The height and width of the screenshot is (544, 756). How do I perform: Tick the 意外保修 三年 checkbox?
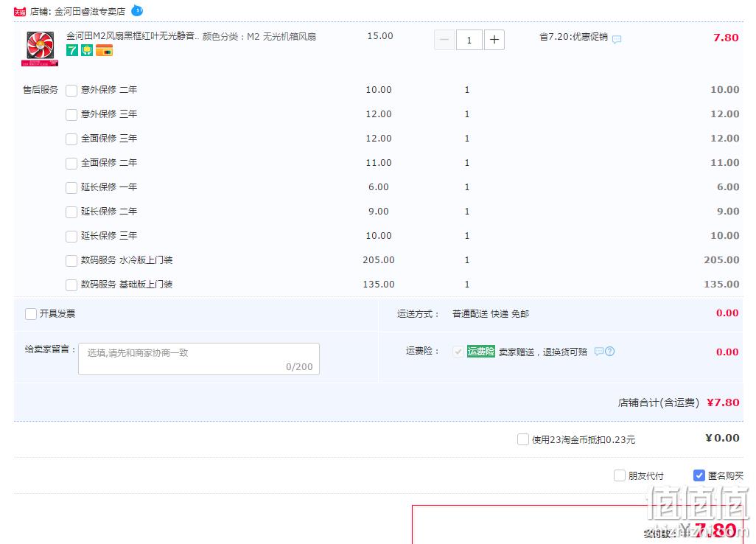coord(71,114)
